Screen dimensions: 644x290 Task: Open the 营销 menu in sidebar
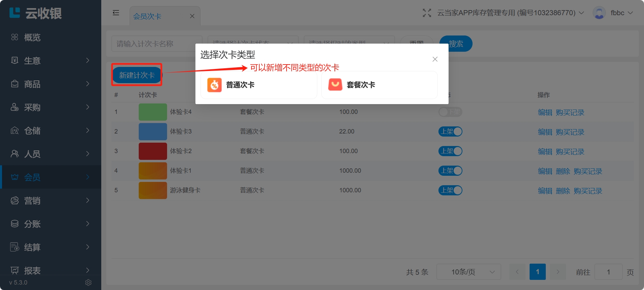tap(51, 200)
